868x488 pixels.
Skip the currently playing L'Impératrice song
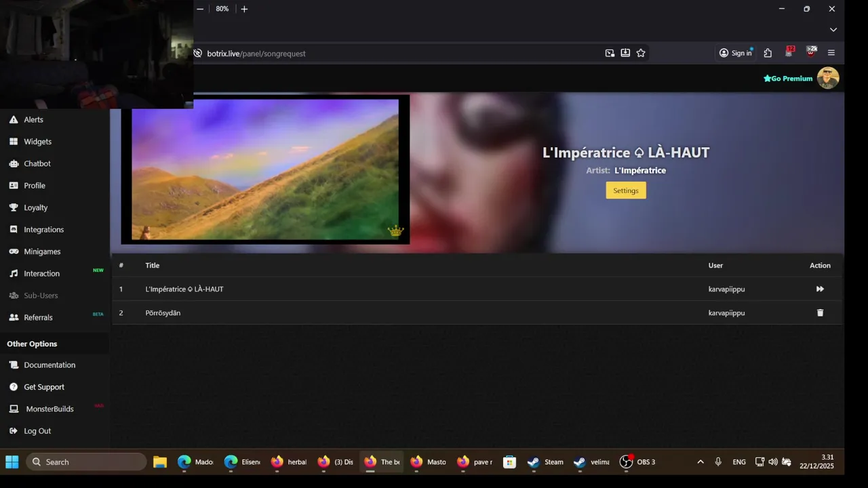click(820, 289)
